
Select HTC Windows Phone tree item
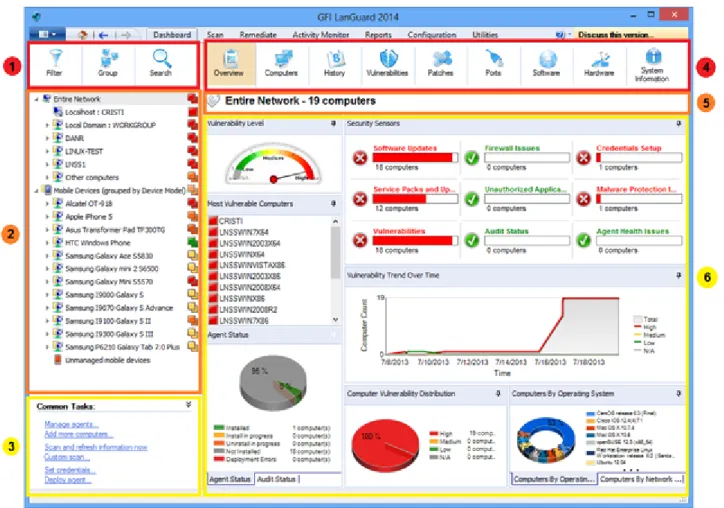(97, 243)
